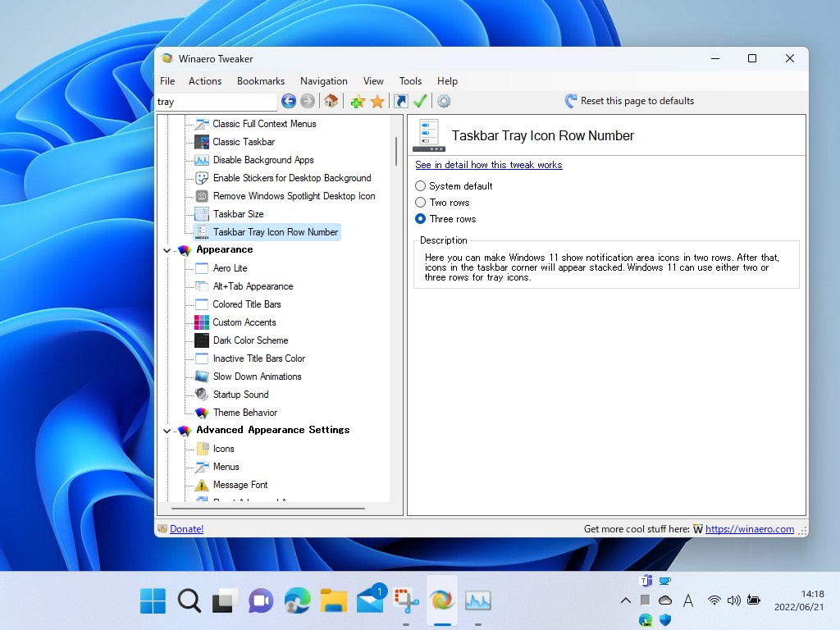Show hidden tray icons with taskbar chevron

click(626, 600)
